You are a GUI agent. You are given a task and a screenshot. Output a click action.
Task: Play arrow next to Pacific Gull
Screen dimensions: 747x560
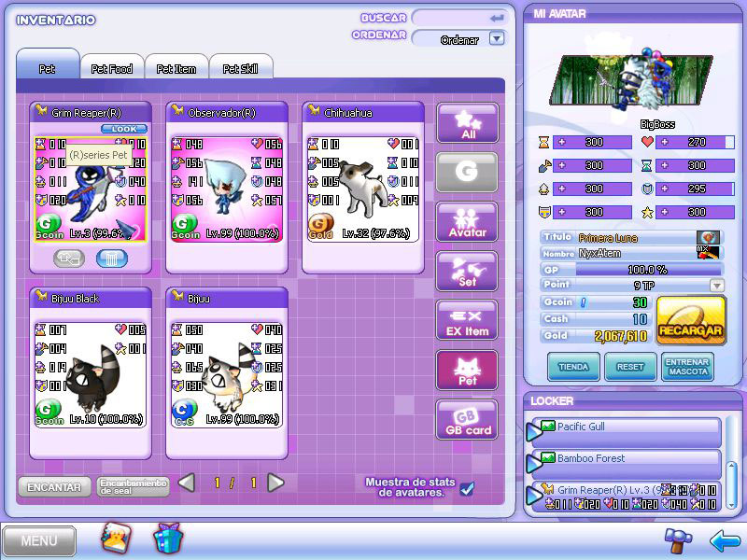tap(533, 431)
